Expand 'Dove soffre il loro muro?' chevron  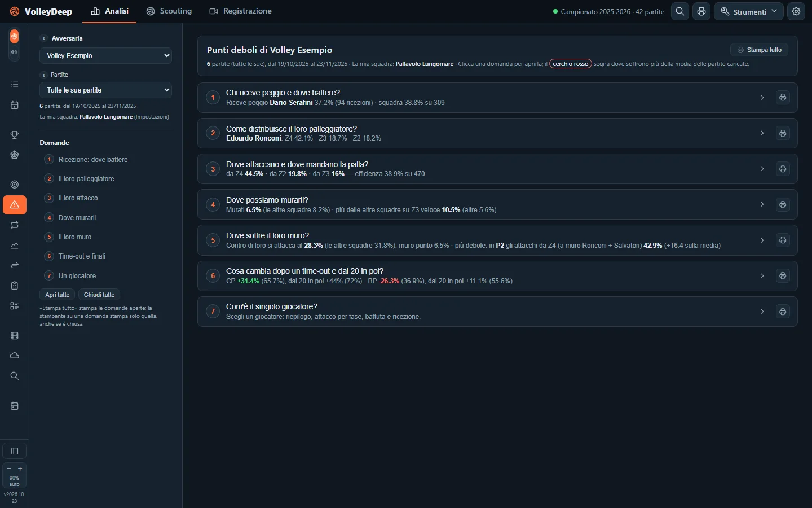(762, 240)
